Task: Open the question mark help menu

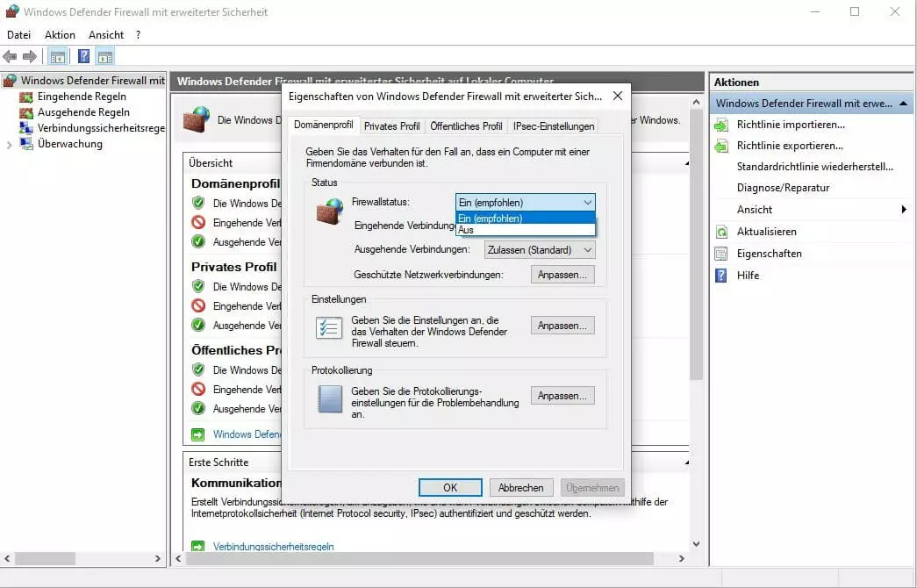Action: pyautogui.click(x=138, y=35)
